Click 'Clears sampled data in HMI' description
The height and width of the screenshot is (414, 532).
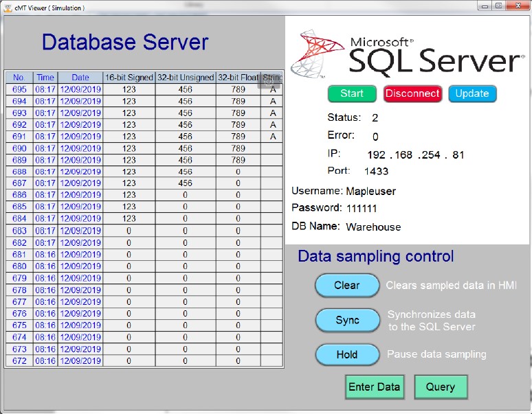click(452, 285)
